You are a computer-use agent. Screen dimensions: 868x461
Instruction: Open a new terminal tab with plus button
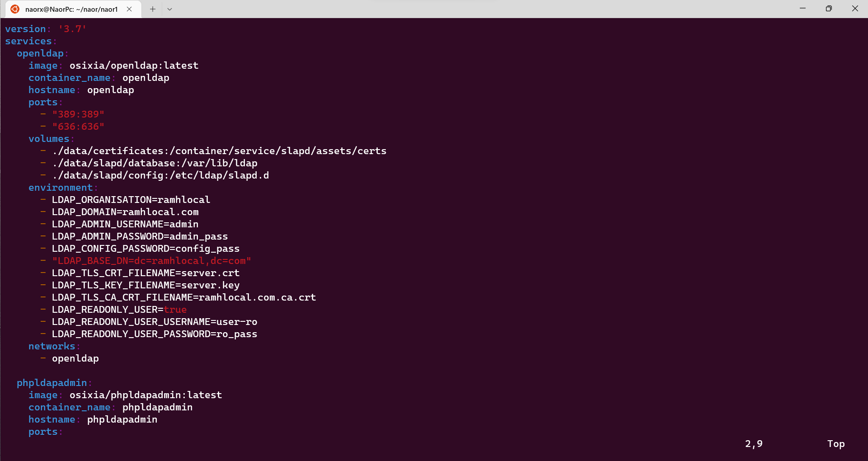[x=152, y=9]
